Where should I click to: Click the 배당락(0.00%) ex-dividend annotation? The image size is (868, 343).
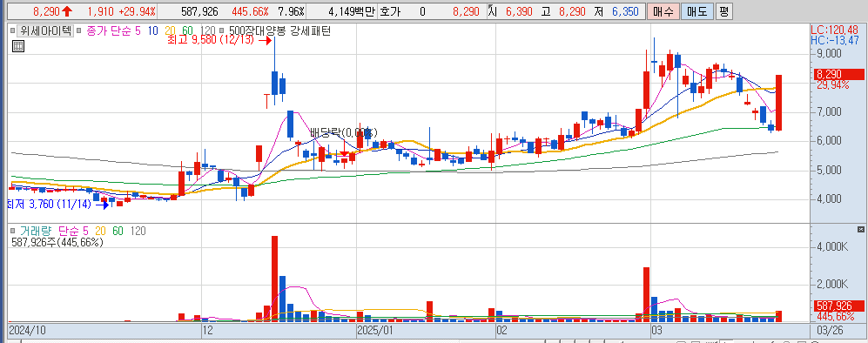343,133
